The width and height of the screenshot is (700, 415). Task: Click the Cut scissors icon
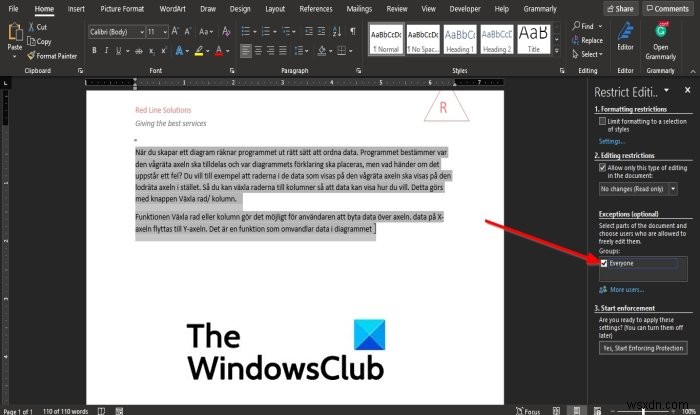pos(31,27)
